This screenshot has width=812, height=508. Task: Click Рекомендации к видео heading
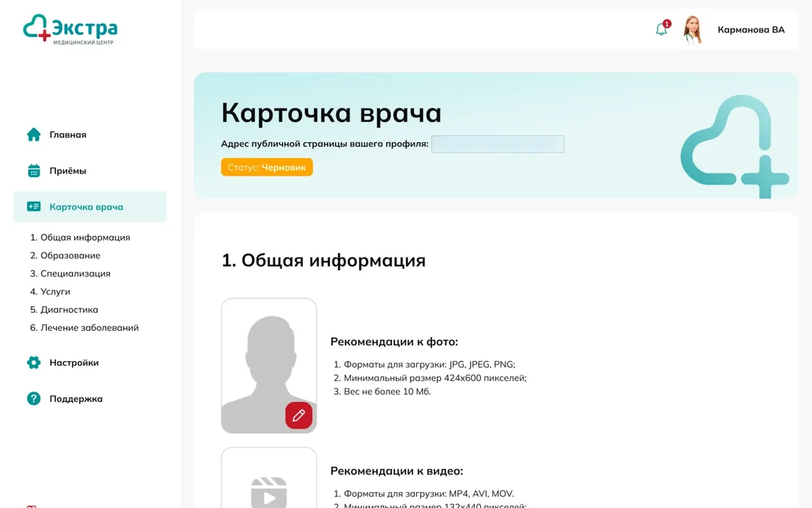[397, 471]
